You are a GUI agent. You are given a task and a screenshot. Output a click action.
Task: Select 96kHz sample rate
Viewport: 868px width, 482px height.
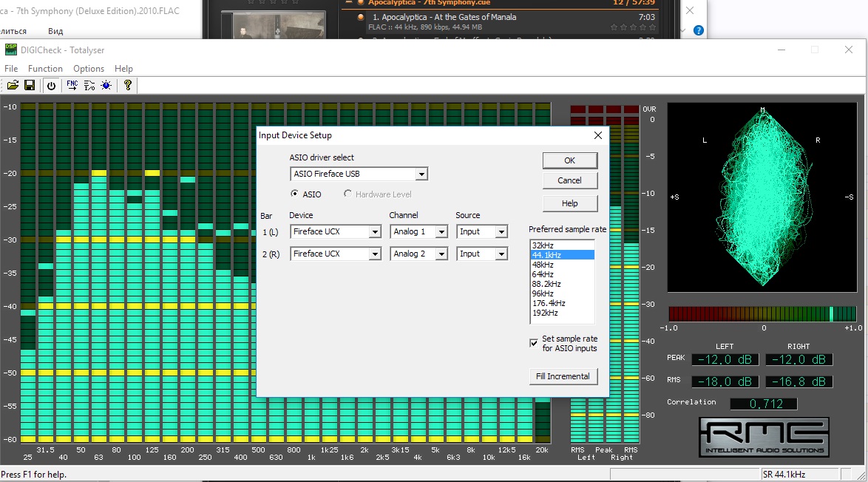point(563,293)
